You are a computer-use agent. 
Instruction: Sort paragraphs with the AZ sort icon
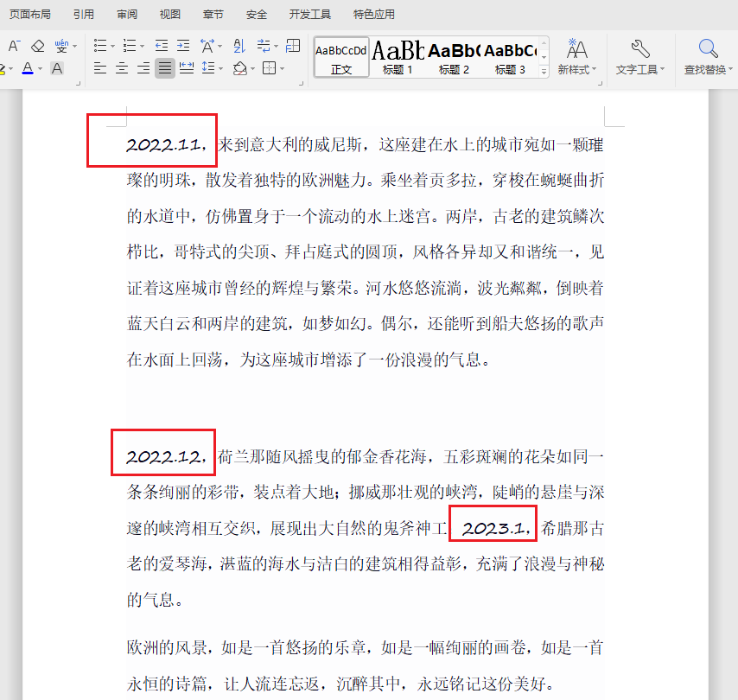click(x=239, y=45)
